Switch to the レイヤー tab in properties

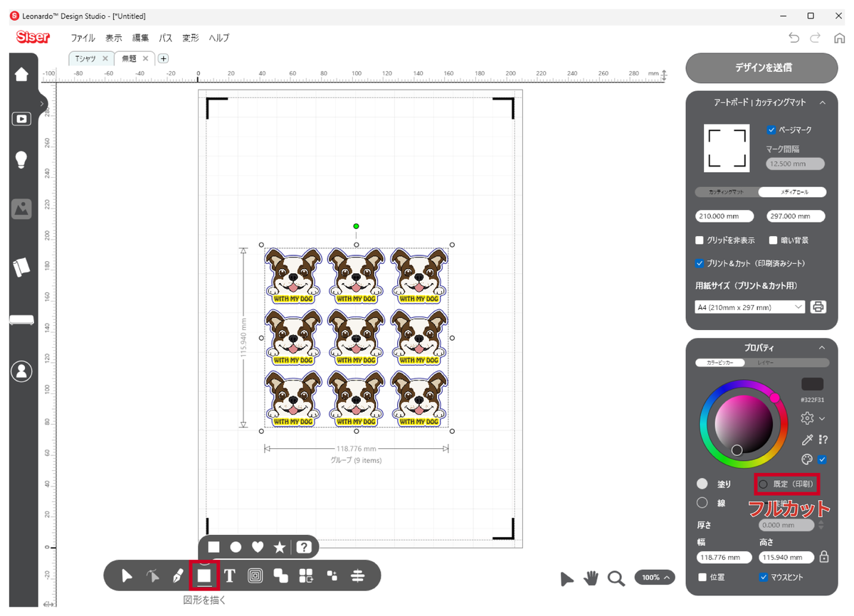tap(766, 363)
